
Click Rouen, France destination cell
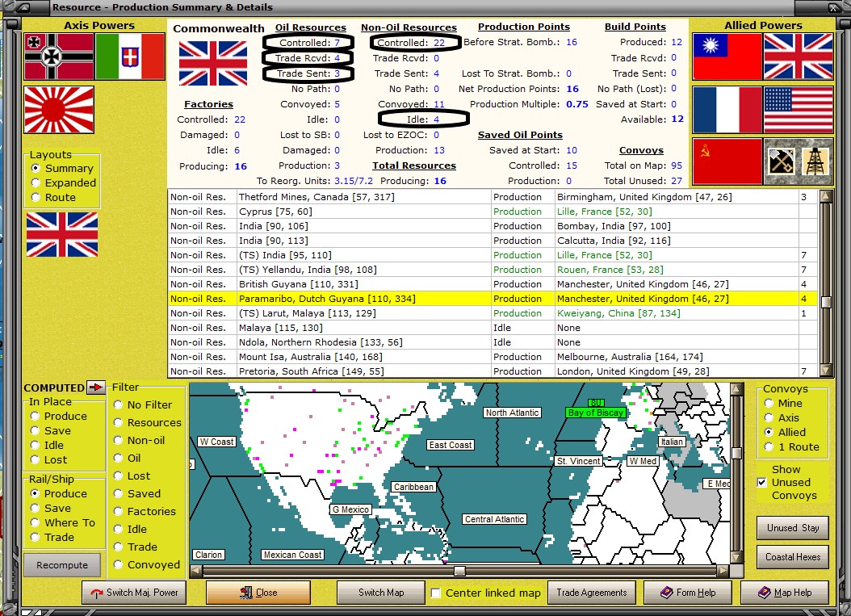[x=677, y=270]
